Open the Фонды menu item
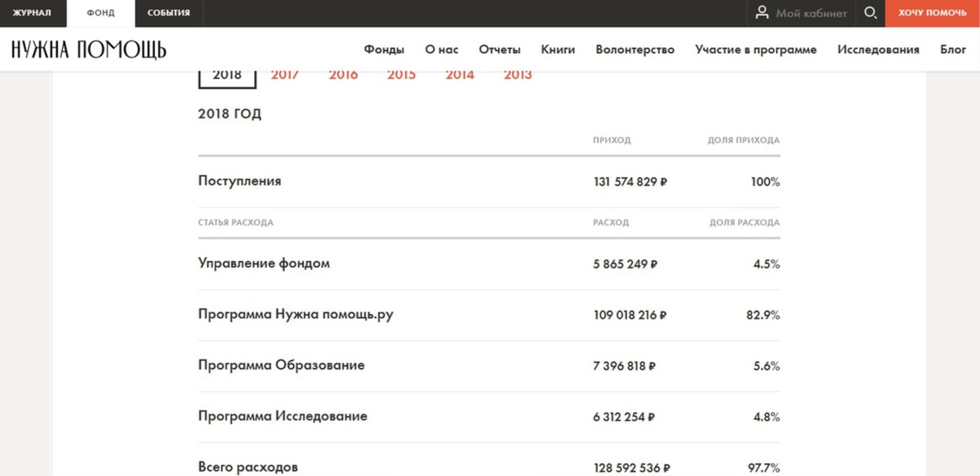 384,50
